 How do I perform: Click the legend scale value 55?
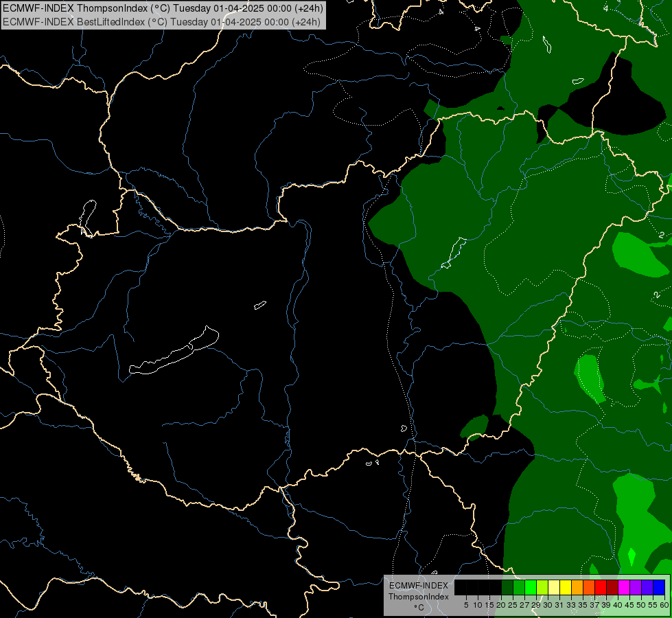click(653, 605)
